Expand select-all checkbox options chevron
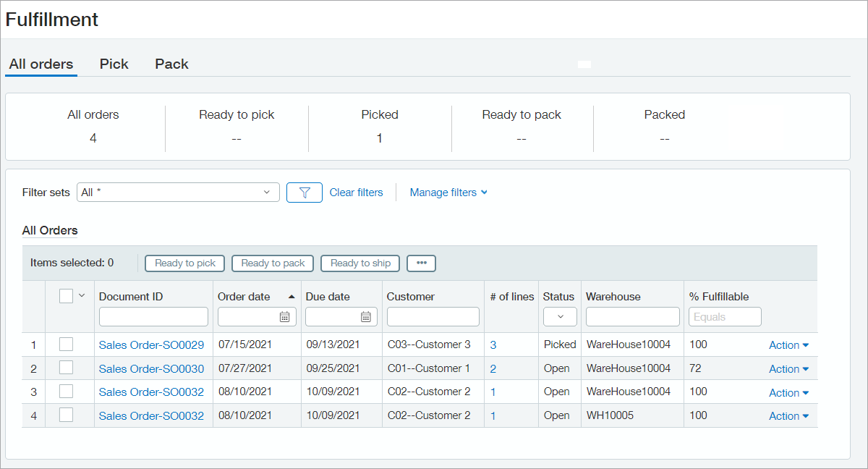The image size is (868, 469). (82, 295)
